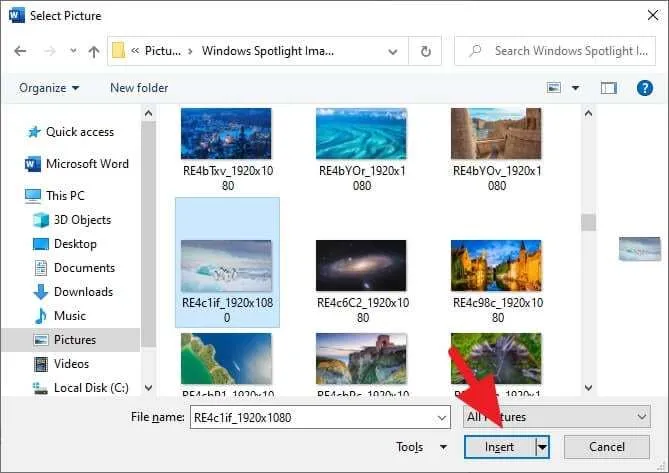Open the All Pictures file type dropdown
Viewport: 669px width, 473px height.
coord(557,417)
